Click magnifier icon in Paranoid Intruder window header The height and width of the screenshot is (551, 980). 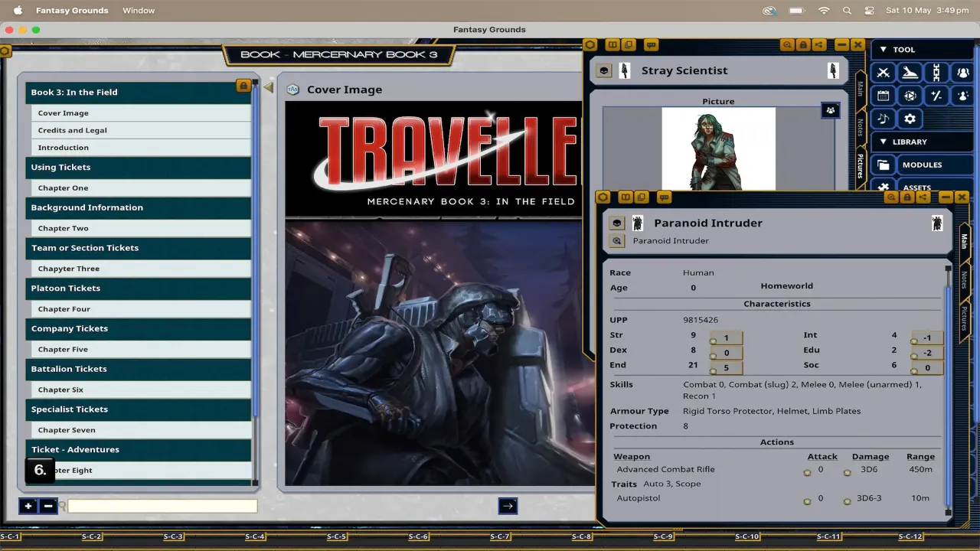[891, 197]
